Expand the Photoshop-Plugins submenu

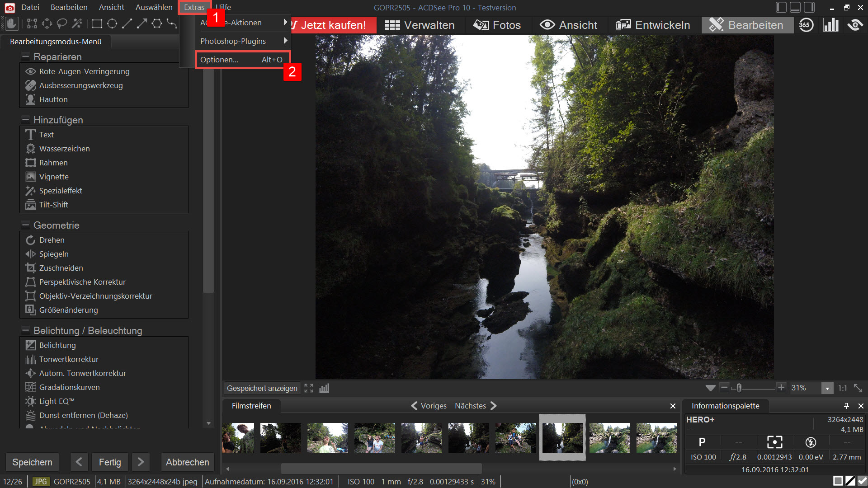pos(243,41)
